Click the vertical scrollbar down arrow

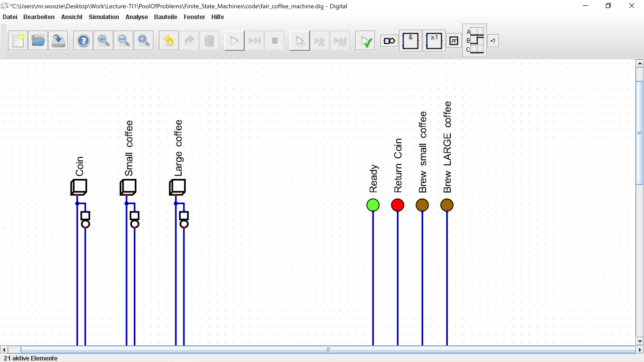click(640, 341)
